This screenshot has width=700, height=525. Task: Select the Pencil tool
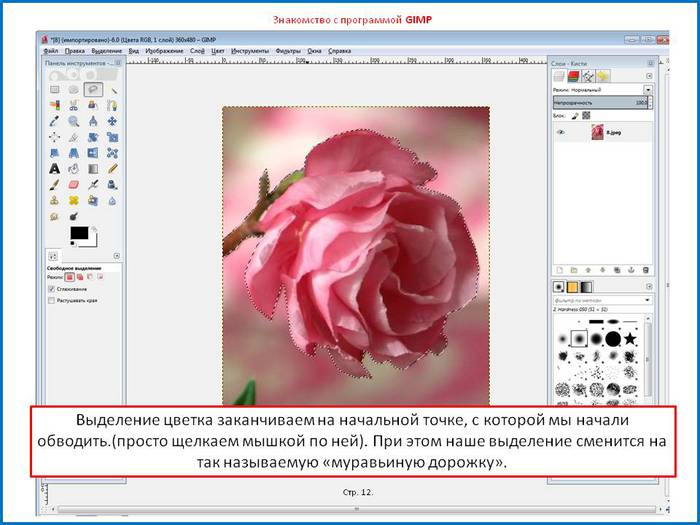click(x=112, y=169)
